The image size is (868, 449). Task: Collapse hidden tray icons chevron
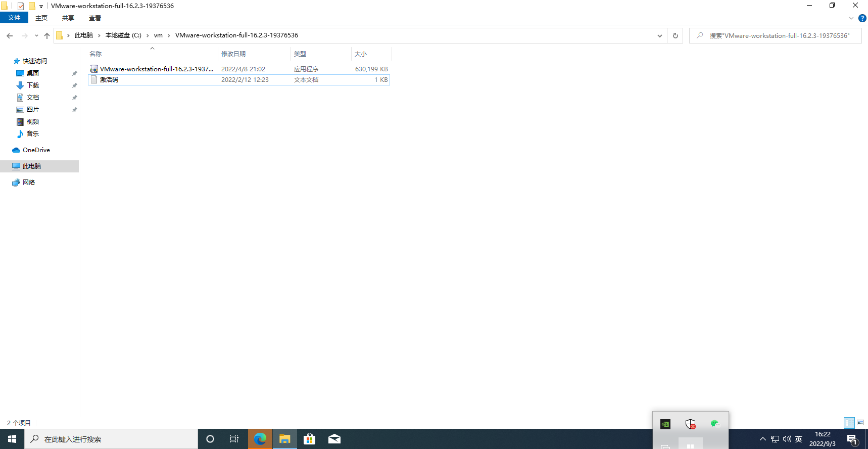pyautogui.click(x=763, y=439)
